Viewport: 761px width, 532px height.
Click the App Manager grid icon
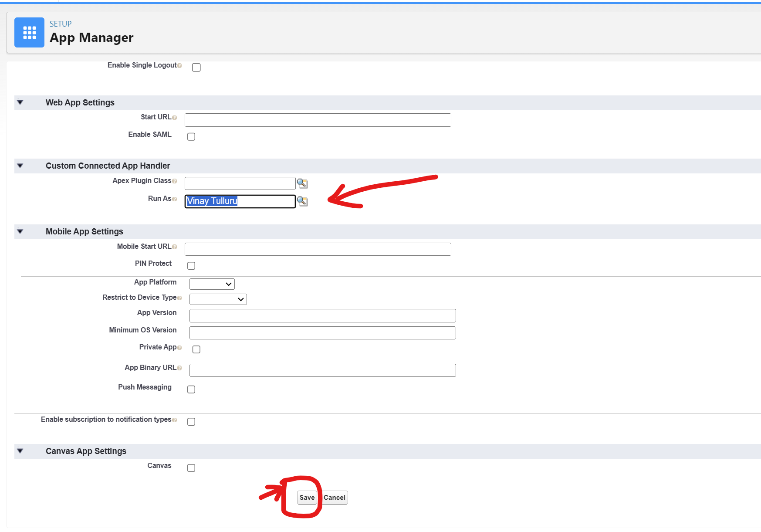click(29, 33)
